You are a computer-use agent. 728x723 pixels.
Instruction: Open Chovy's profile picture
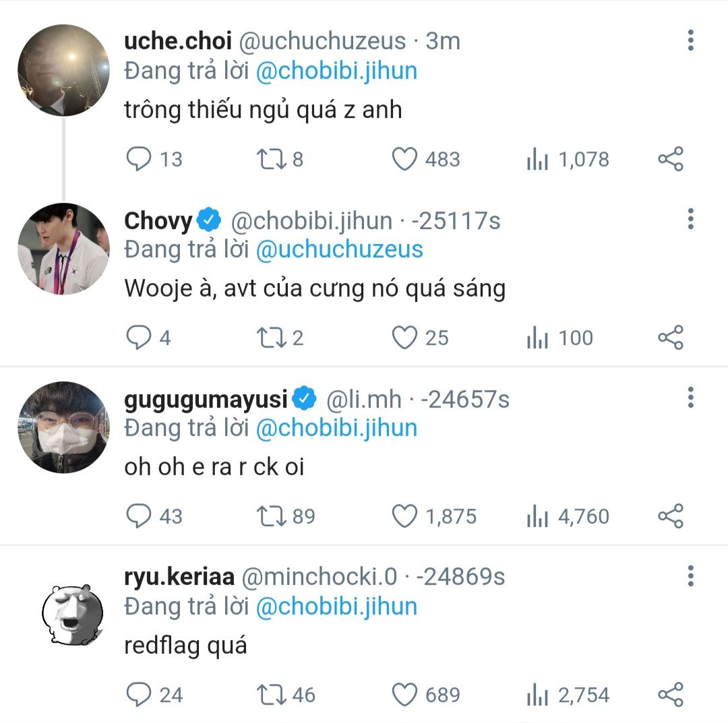click(x=63, y=249)
